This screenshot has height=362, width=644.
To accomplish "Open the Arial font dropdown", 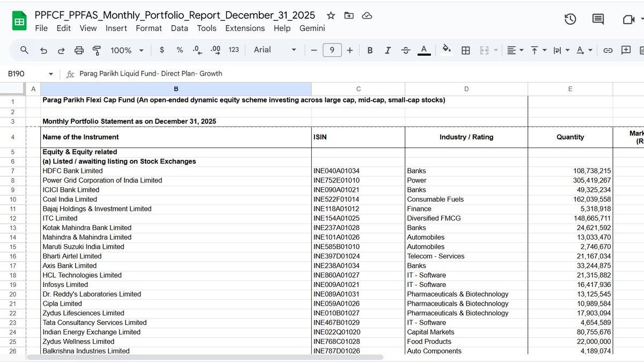I will coord(275,50).
